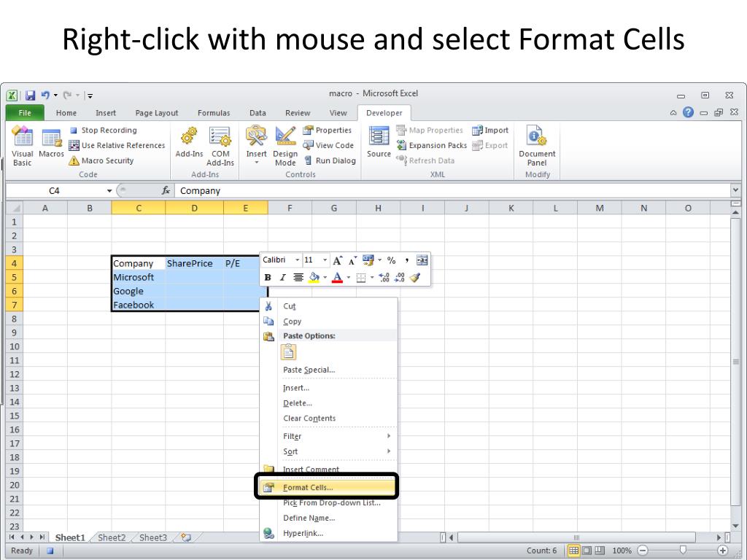This screenshot has height=560, width=747.
Task: Click the formula bar showing Company
Action: [x=452, y=191]
